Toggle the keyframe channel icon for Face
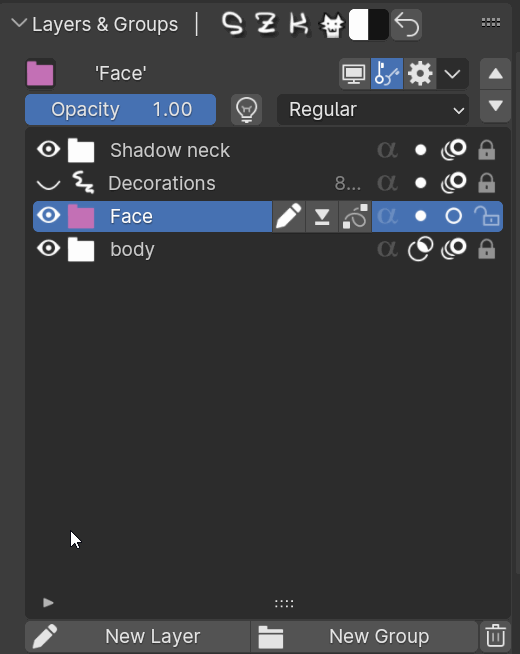Image resolution: width=520 pixels, height=654 pixels. 387,74
